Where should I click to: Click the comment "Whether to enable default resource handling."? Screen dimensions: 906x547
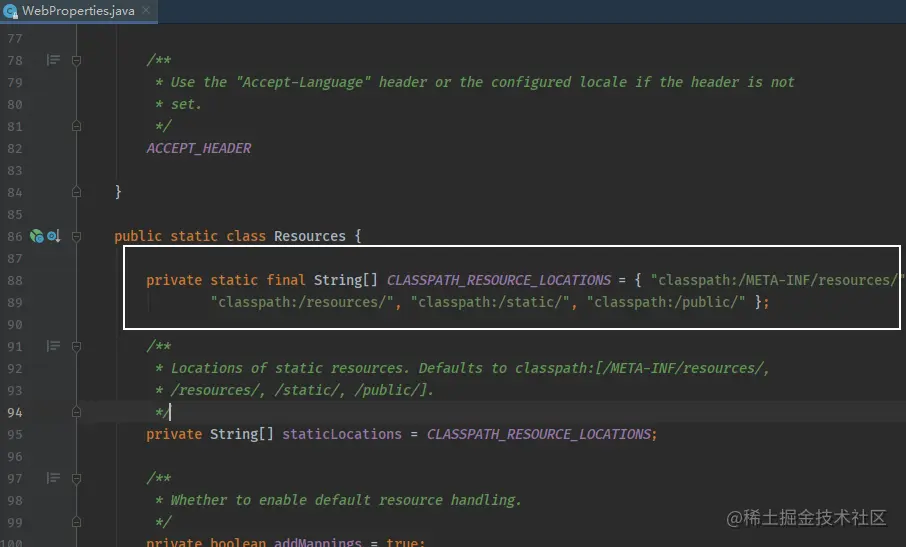(x=346, y=500)
